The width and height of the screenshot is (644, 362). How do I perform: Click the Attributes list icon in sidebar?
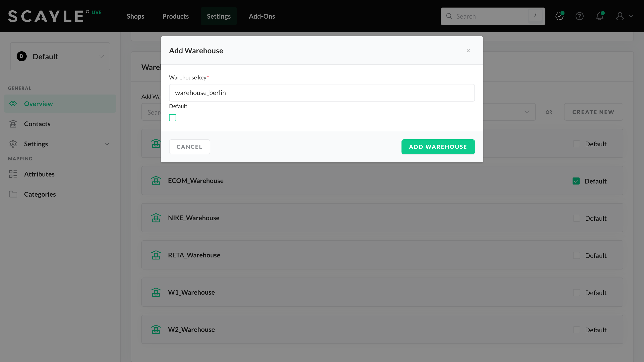coord(13,174)
